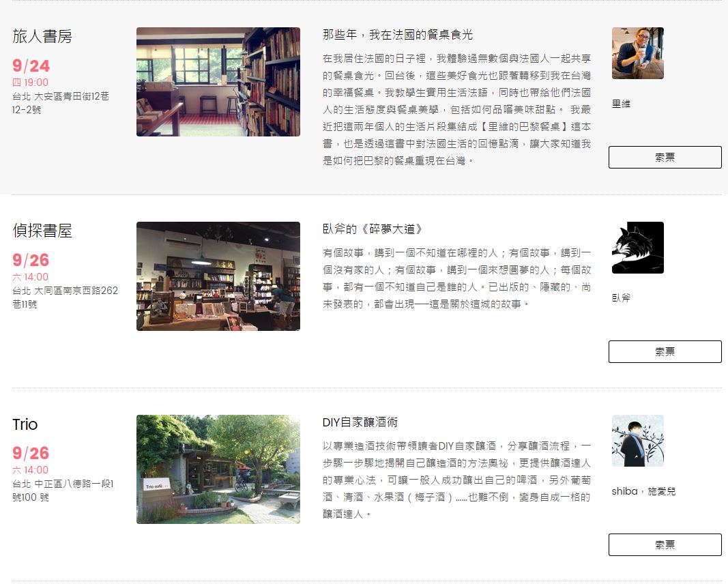The width and height of the screenshot is (728, 584).
Task: Open 偵探書屋 bookstore photo
Action: point(218,276)
